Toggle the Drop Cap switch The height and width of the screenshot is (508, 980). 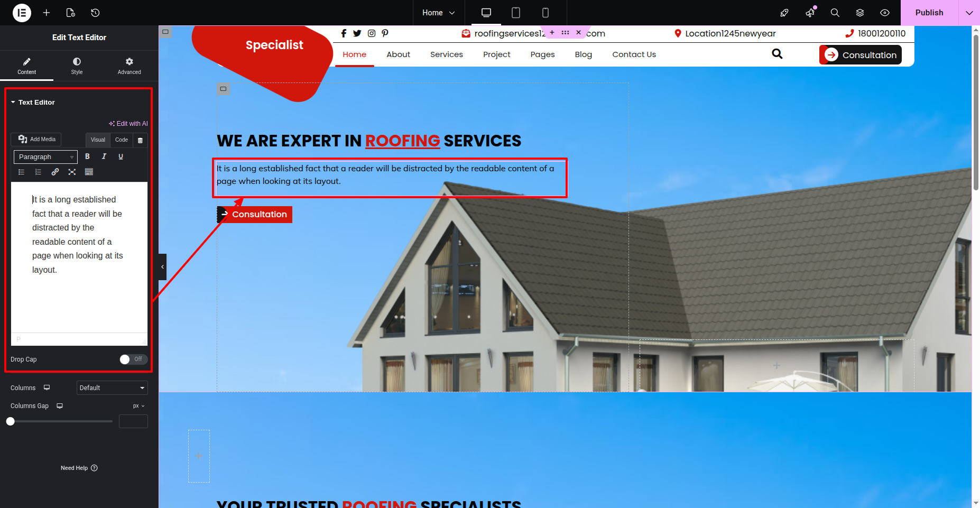tap(133, 359)
